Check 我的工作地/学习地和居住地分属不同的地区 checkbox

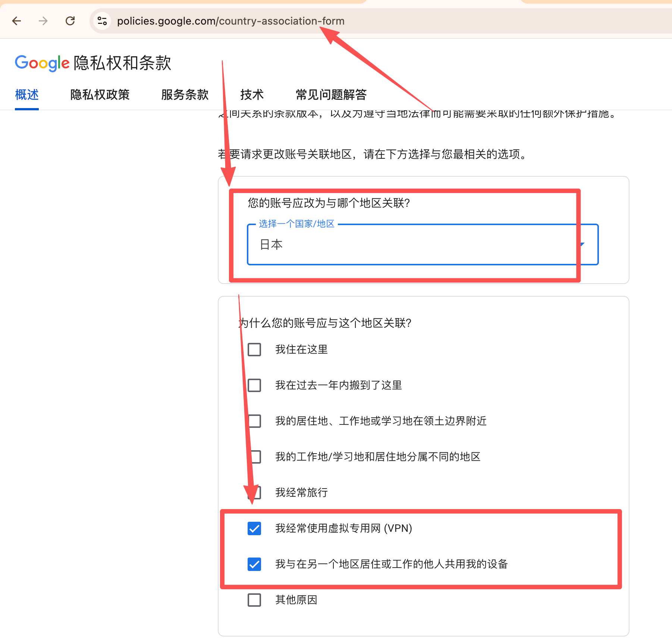point(254,457)
